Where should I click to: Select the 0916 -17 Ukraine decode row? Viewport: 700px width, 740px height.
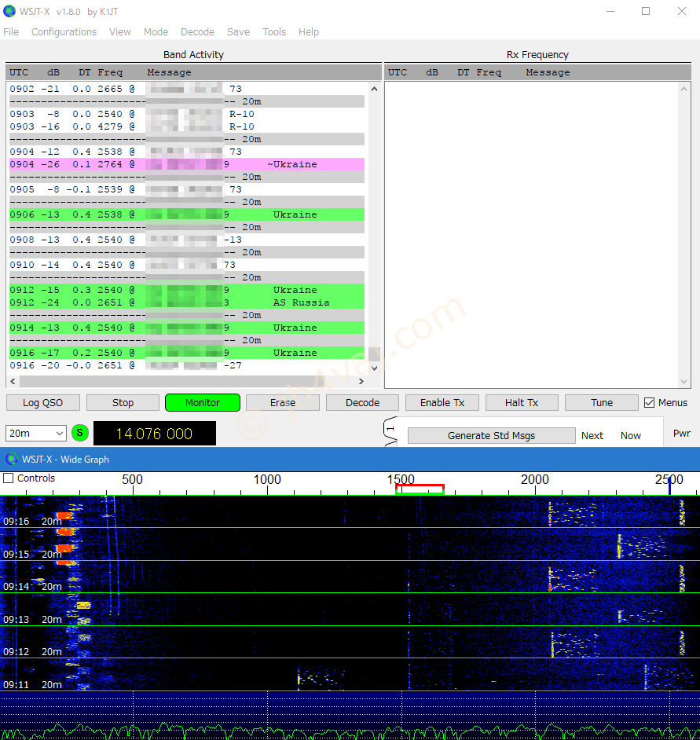187,353
